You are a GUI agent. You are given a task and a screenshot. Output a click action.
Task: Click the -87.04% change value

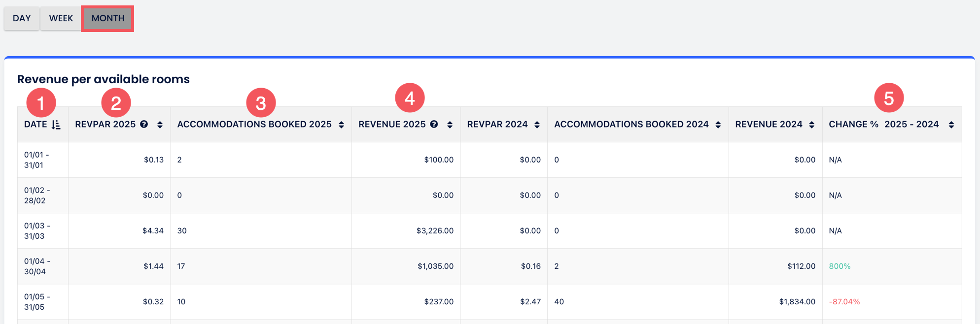click(844, 301)
